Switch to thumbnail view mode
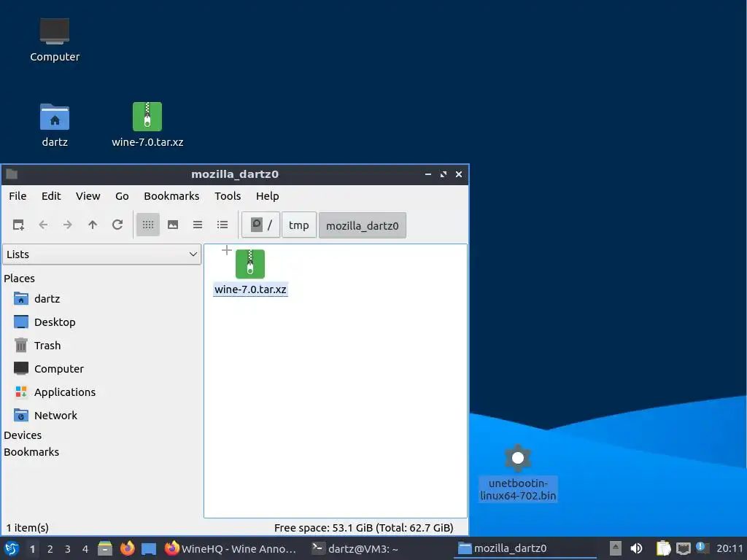This screenshot has height=560, width=747. tap(173, 225)
